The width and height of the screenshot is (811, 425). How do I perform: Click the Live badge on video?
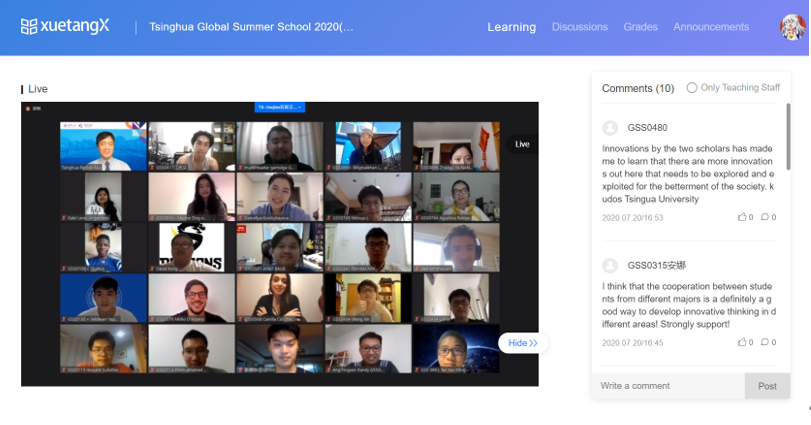[x=522, y=144]
